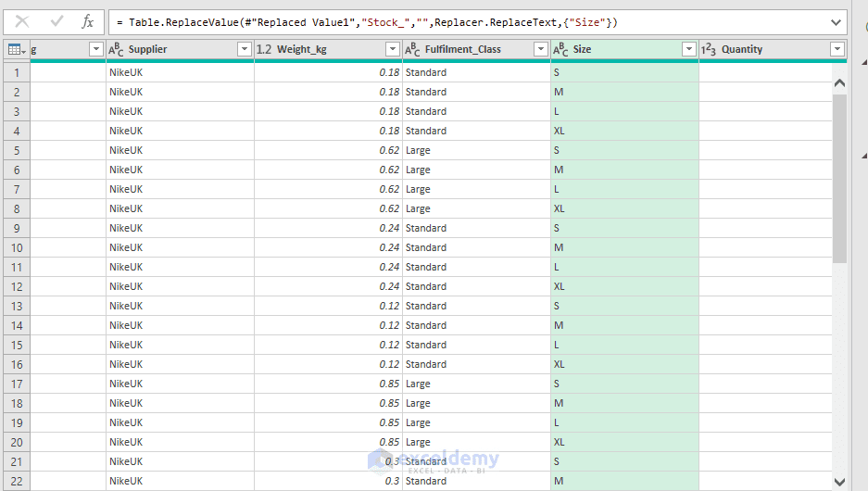Select the Quantity column header

(773, 50)
